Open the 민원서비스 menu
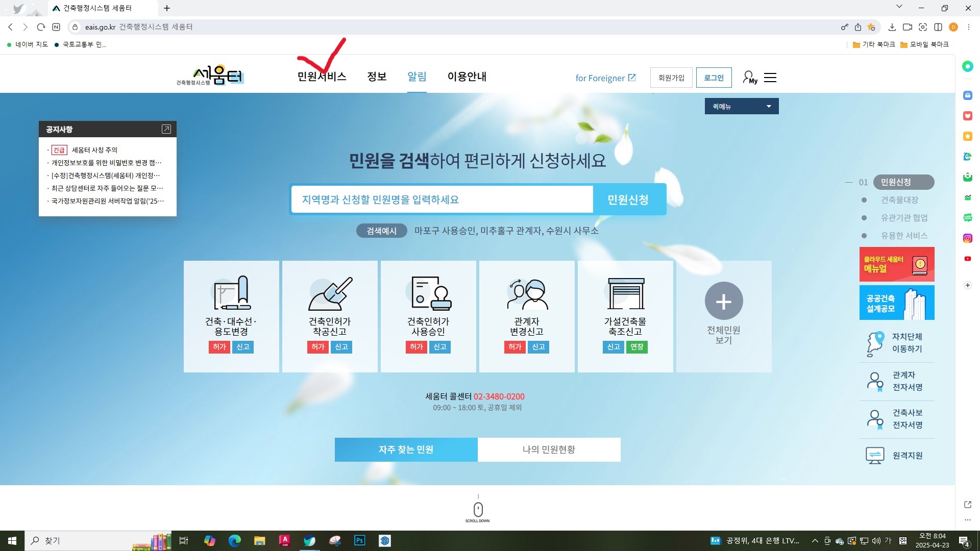The image size is (980, 551). coord(322,77)
